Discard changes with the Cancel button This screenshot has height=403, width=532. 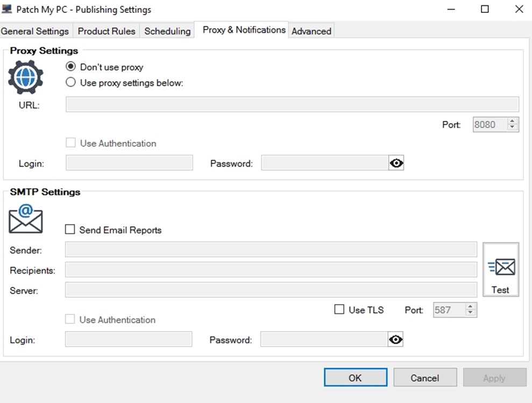click(x=425, y=378)
